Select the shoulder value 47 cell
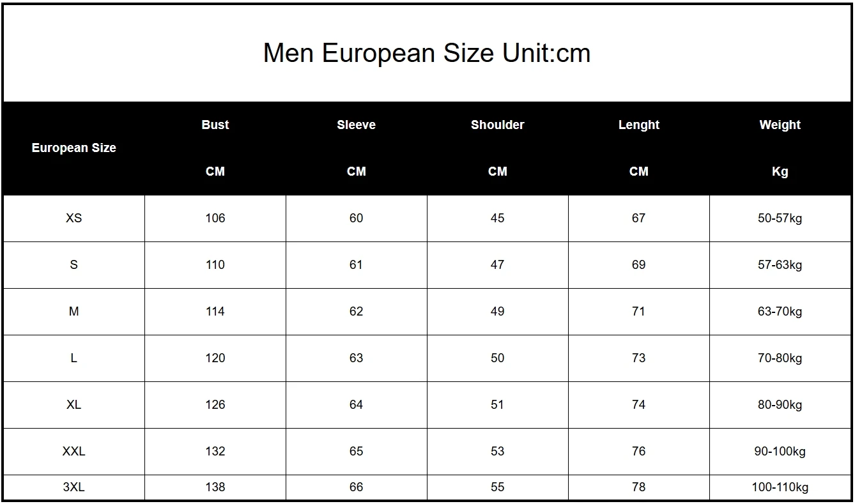 (x=497, y=265)
